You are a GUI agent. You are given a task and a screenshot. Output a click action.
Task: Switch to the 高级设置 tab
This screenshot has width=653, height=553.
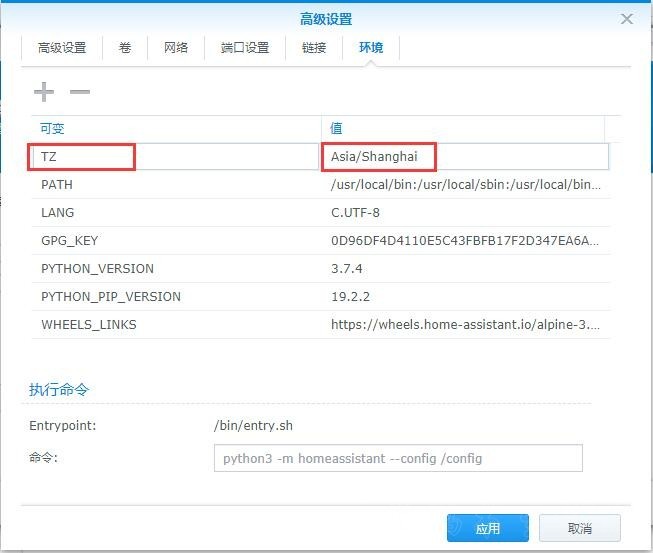point(62,48)
